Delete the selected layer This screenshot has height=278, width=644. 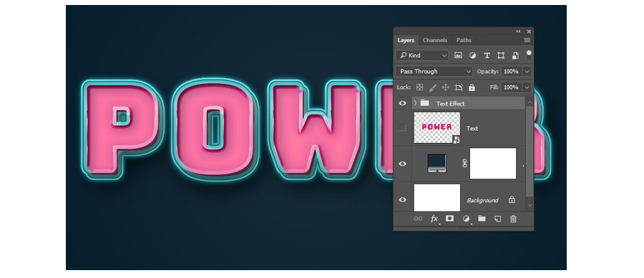pos(513,219)
